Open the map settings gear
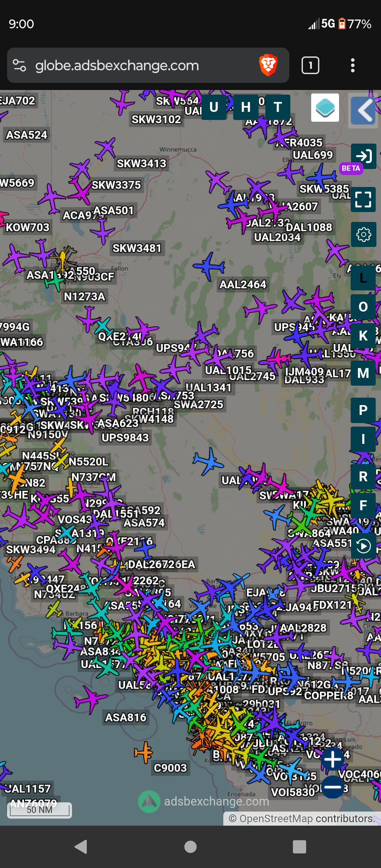Viewport: 381px width, 868px height. tap(363, 234)
